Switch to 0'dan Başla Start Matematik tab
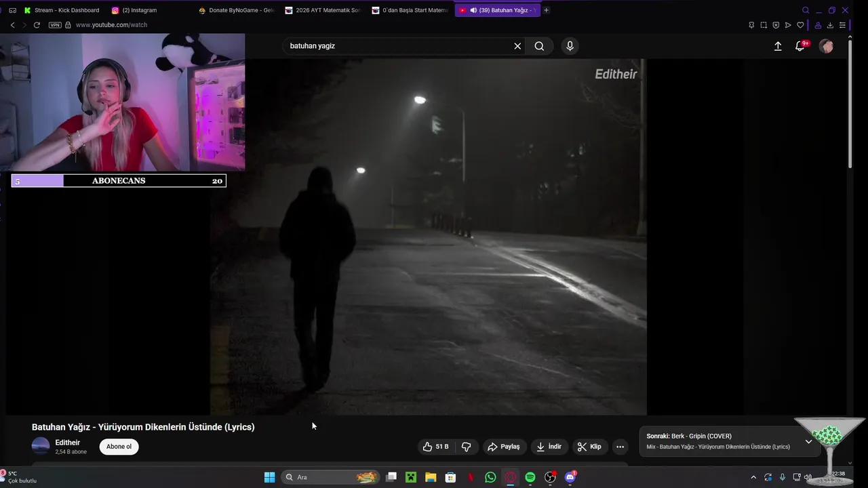 [410, 10]
